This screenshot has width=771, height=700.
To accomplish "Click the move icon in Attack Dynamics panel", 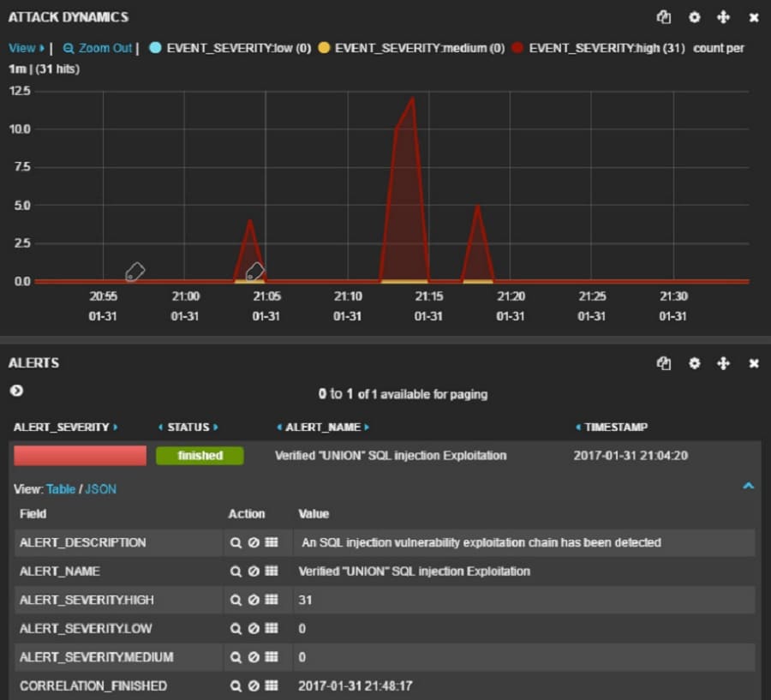I will point(723,18).
